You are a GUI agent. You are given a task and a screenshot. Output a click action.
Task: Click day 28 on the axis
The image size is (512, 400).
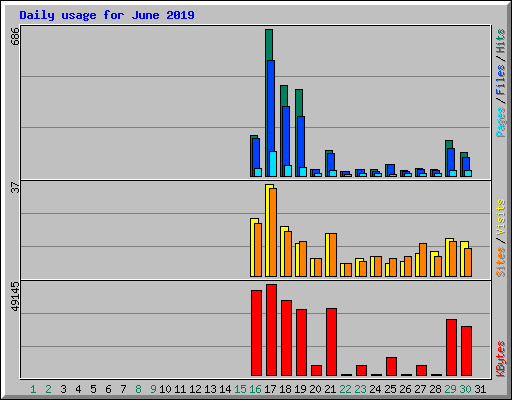[435, 389]
